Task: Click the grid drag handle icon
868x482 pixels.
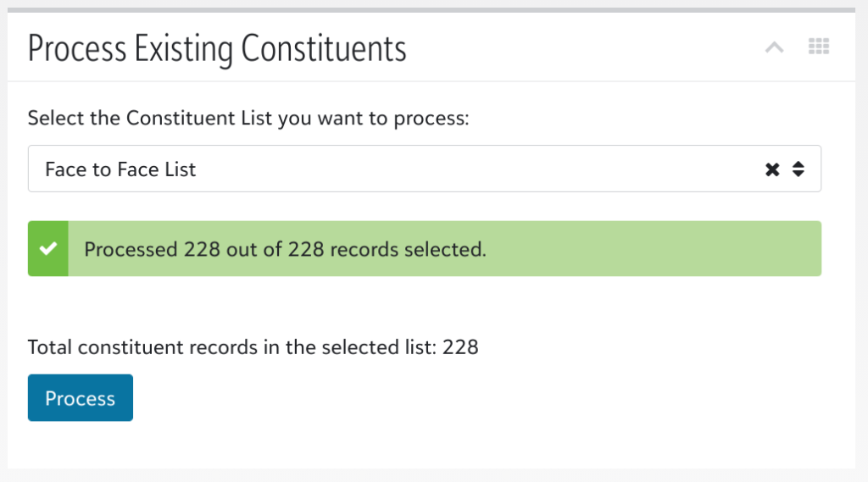Action: (818, 47)
